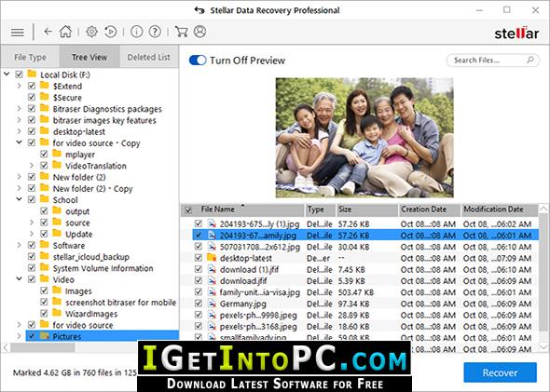The height and width of the screenshot is (392, 550).
Task: Click the Search Files input field
Action: (493, 60)
